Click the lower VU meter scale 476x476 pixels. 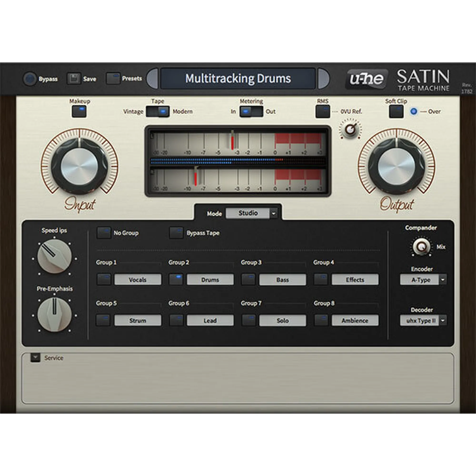(x=238, y=180)
